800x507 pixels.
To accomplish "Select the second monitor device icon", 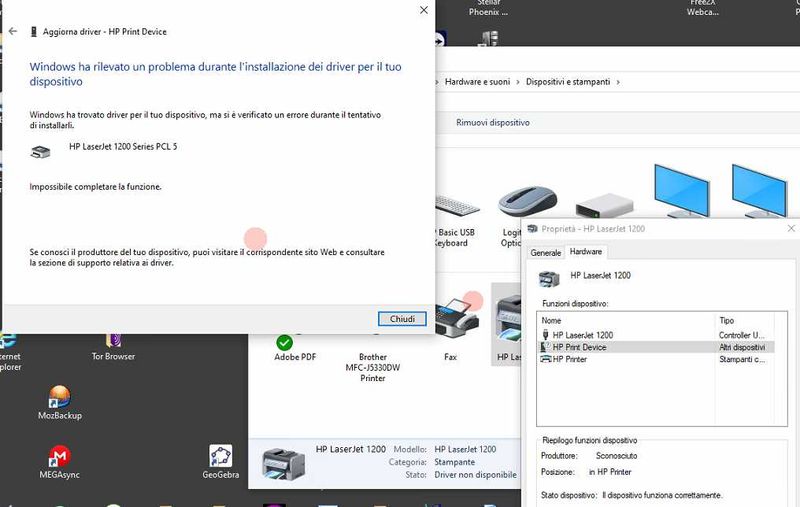I will [759, 191].
